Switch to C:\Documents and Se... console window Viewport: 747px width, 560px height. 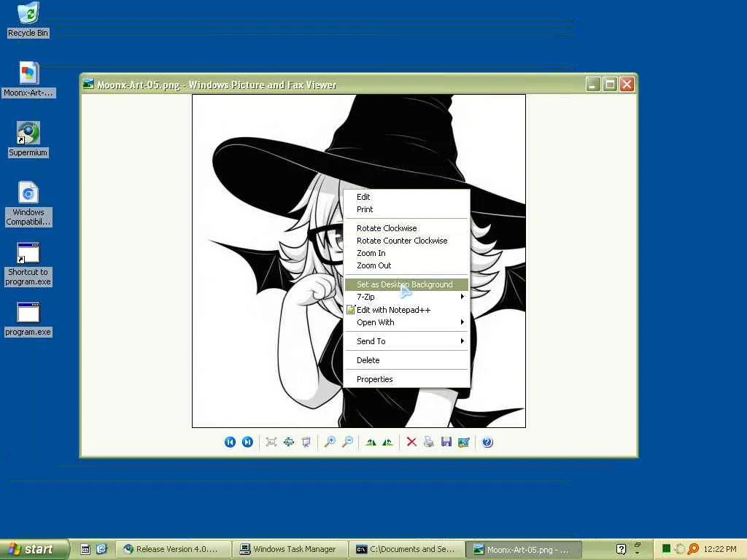[x=409, y=549]
